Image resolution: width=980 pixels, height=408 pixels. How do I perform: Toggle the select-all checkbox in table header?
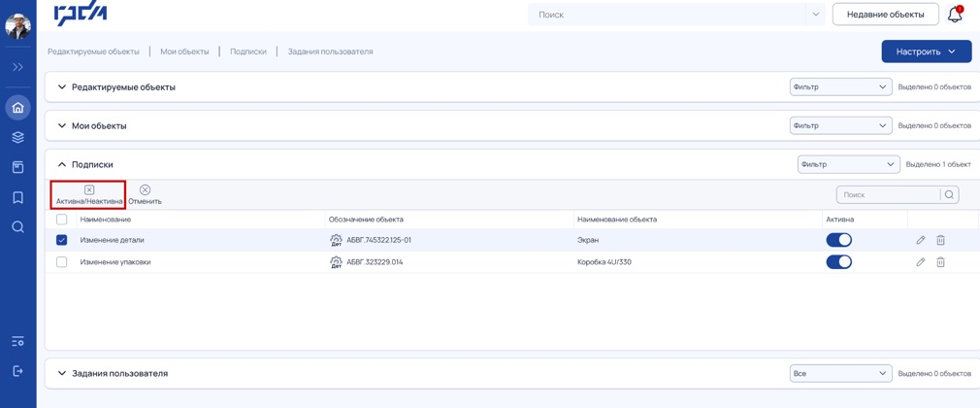tap(62, 220)
